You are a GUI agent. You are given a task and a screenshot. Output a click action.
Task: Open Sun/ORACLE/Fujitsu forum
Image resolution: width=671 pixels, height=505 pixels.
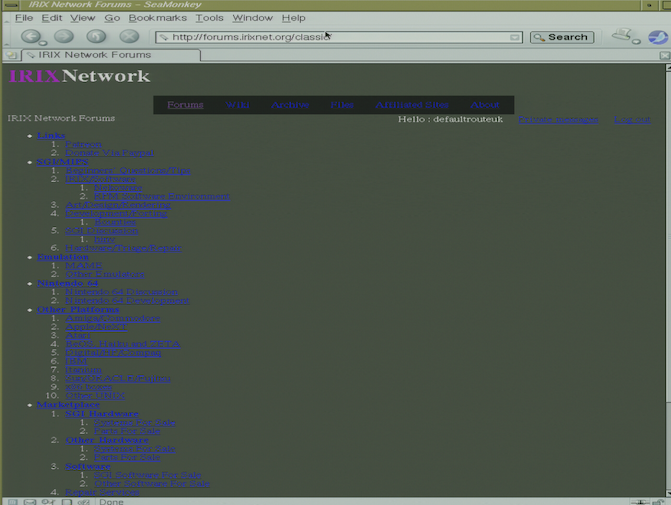pyautogui.click(x=118, y=378)
